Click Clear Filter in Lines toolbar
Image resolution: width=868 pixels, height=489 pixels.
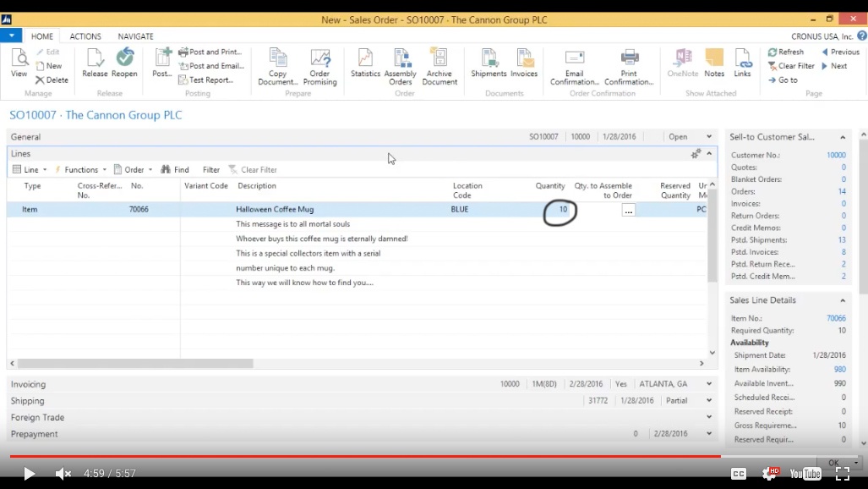[253, 170]
